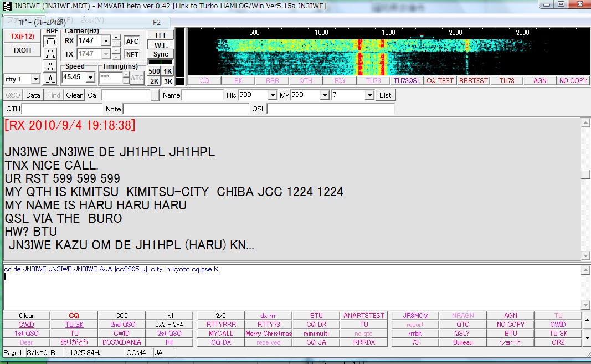Click the CQ2 macro button

[121, 316]
